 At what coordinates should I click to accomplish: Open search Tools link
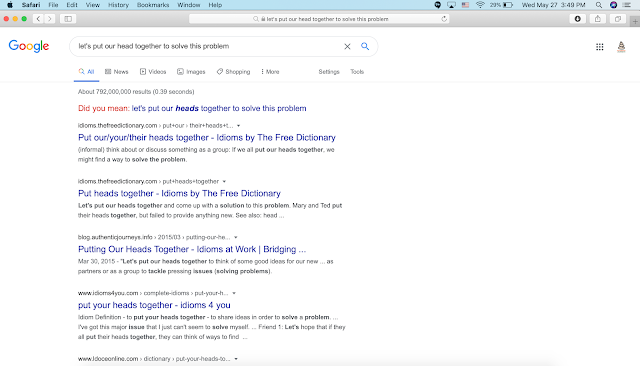pyautogui.click(x=357, y=72)
